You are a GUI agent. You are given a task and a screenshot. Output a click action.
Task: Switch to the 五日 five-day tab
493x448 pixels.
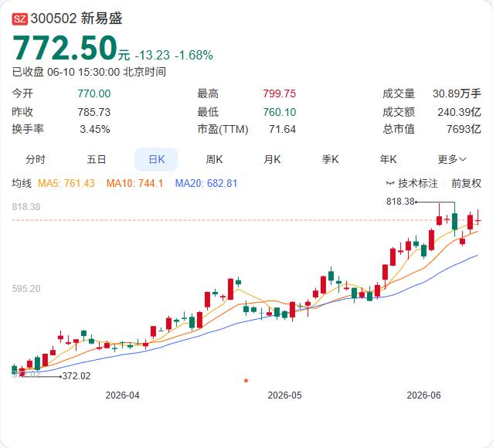(x=97, y=159)
